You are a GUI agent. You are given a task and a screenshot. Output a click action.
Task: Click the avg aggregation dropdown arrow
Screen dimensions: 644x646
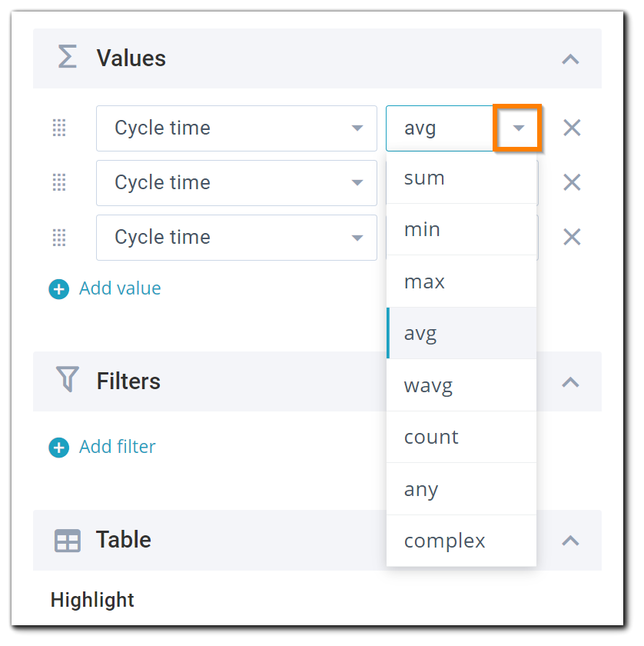point(519,128)
